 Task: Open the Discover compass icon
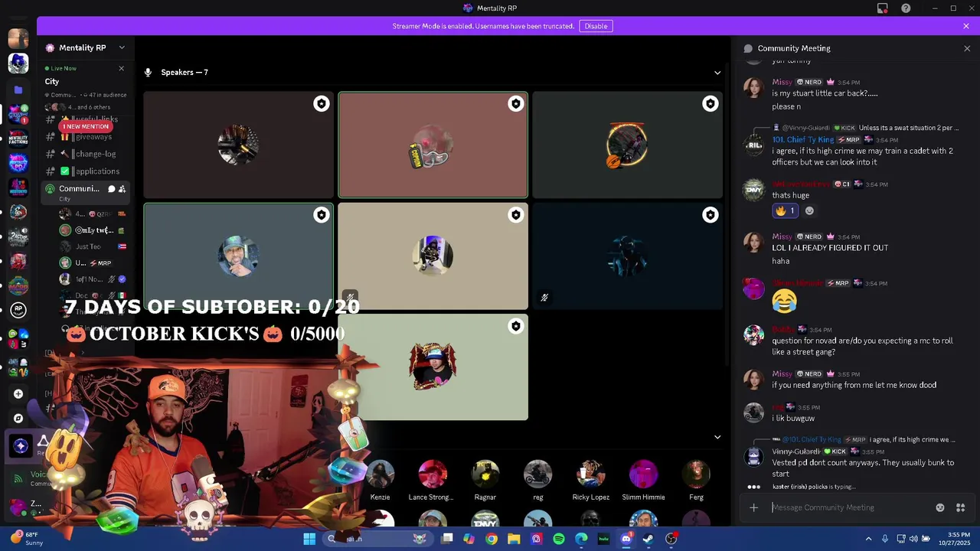pyautogui.click(x=18, y=419)
